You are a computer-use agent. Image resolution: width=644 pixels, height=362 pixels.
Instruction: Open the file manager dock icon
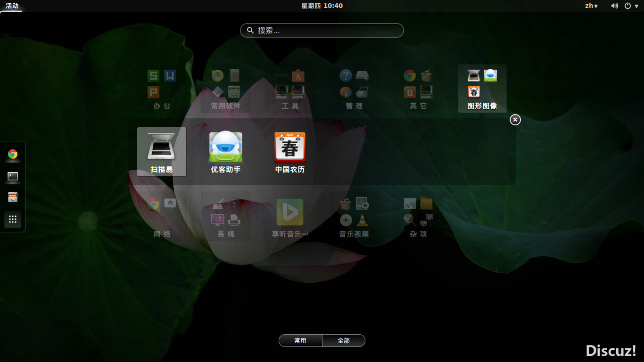(13, 197)
